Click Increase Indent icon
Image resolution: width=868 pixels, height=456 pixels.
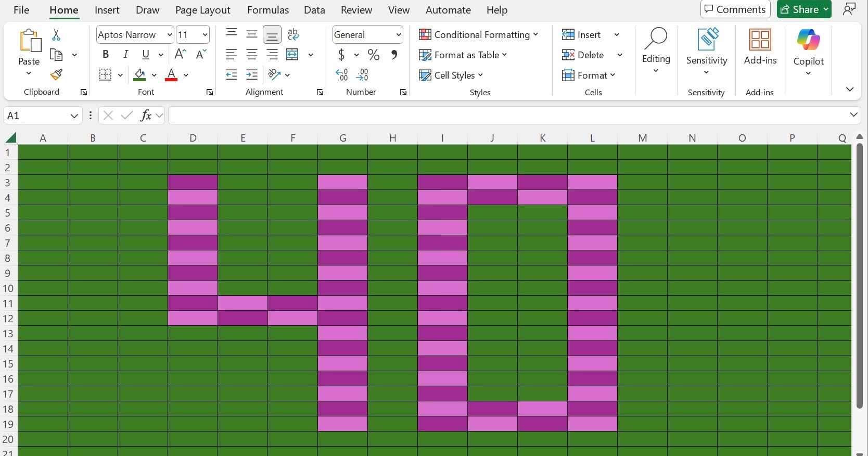click(x=252, y=75)
